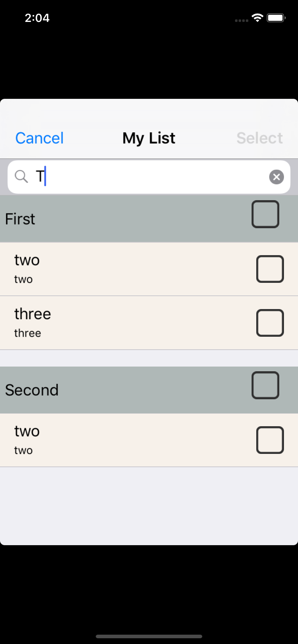
Task: Select the "three" row title
Action: pos(33,314)
